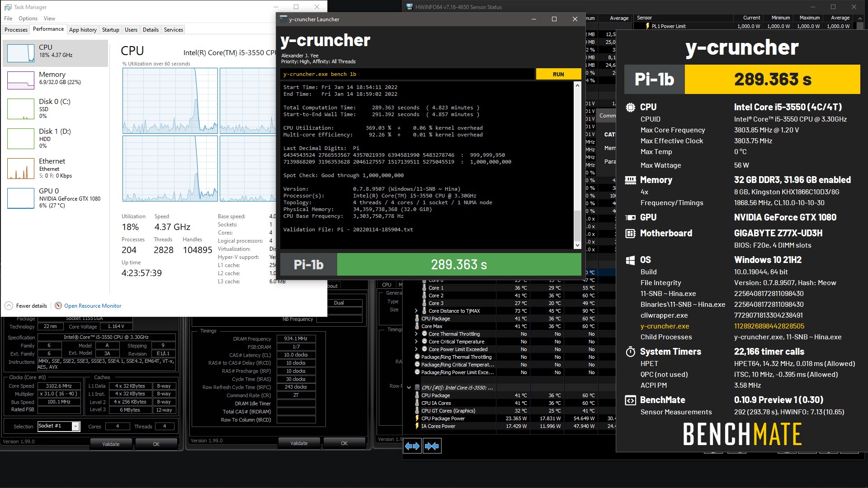Screen dimensions: 868x488
Task: Select the CPU usage thumbnail in Task Manager sidebar
Action: click(x=21, y=53)
